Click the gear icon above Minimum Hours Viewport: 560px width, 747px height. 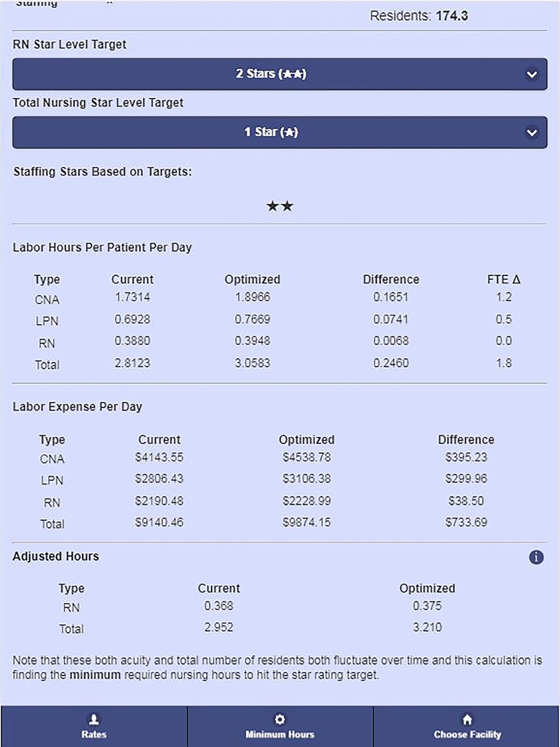click(280, 719)
